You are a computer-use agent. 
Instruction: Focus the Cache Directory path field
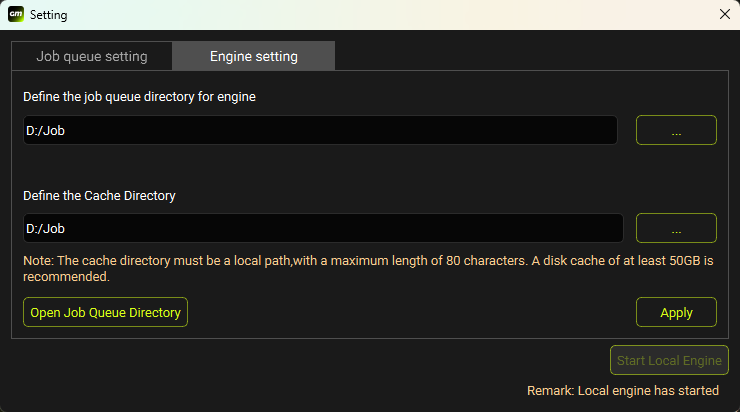pyautogui.click(x=323, y=228)
